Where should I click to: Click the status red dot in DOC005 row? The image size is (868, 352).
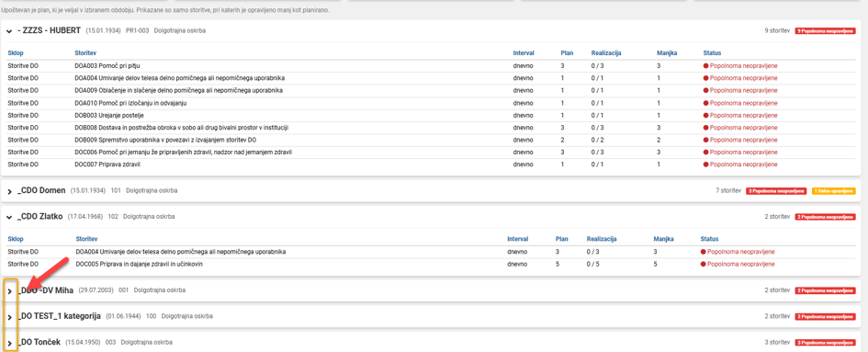point(703,265)
